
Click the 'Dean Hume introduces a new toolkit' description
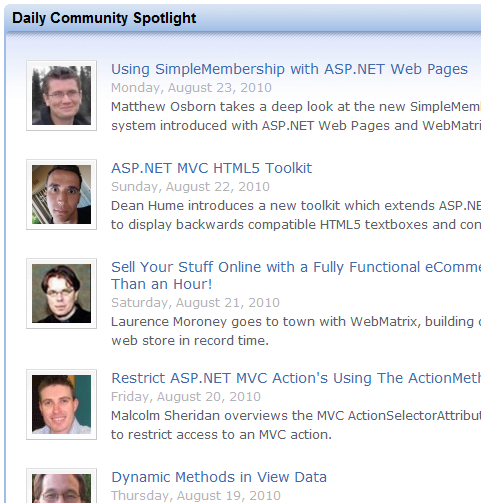[x=296, y=215]
